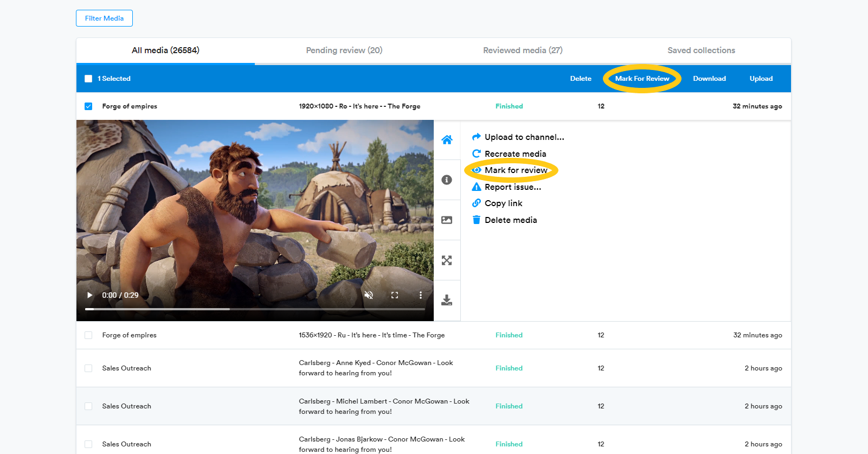Expand the 1536×1920 Forge of empires row
The image size is (868, 454).
click(x=371, y=335)
